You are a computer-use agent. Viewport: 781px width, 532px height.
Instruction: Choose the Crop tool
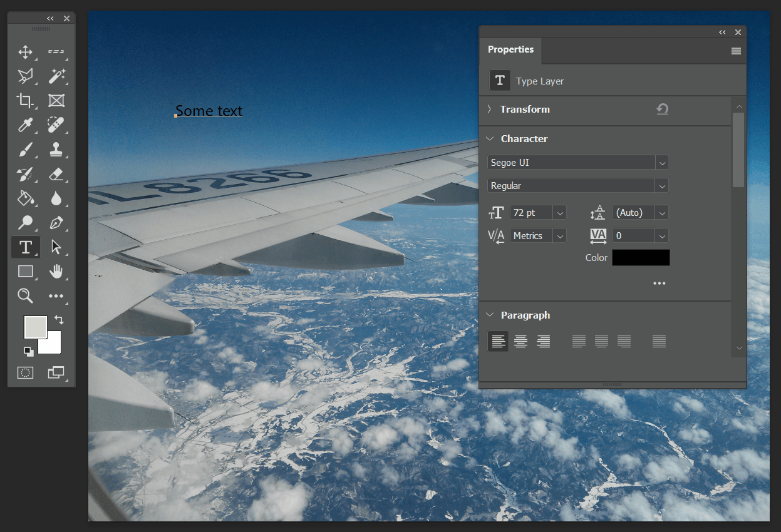[25, 101]
